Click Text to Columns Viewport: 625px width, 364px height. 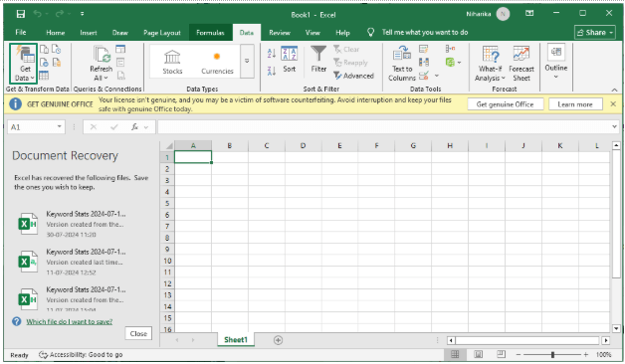point(402,64)
